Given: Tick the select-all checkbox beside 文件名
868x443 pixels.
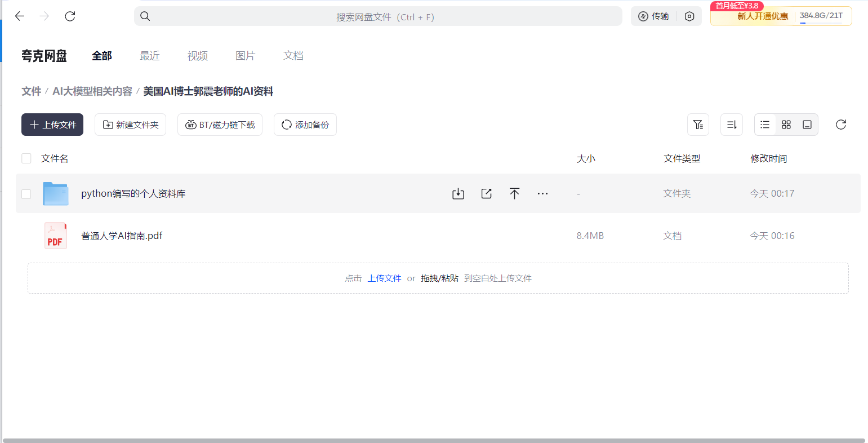Looking at the screenshot, I should pos(26,158).
